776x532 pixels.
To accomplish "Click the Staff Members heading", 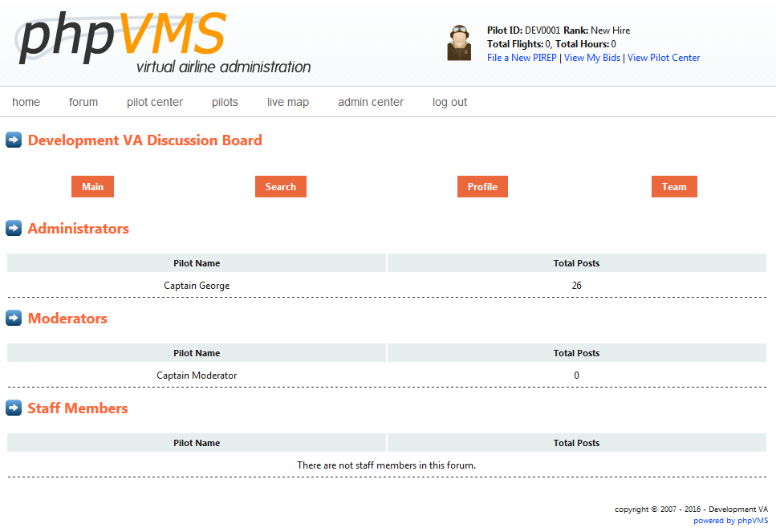I will (x=78, y=408).
